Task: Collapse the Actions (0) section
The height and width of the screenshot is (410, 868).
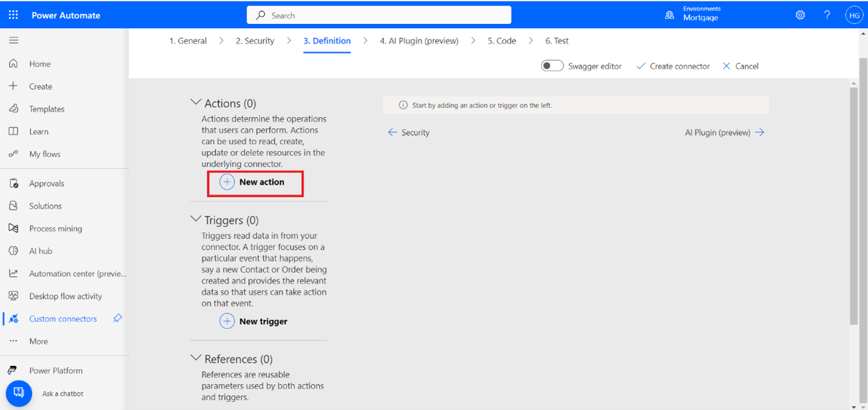Action: pos(196,103)
